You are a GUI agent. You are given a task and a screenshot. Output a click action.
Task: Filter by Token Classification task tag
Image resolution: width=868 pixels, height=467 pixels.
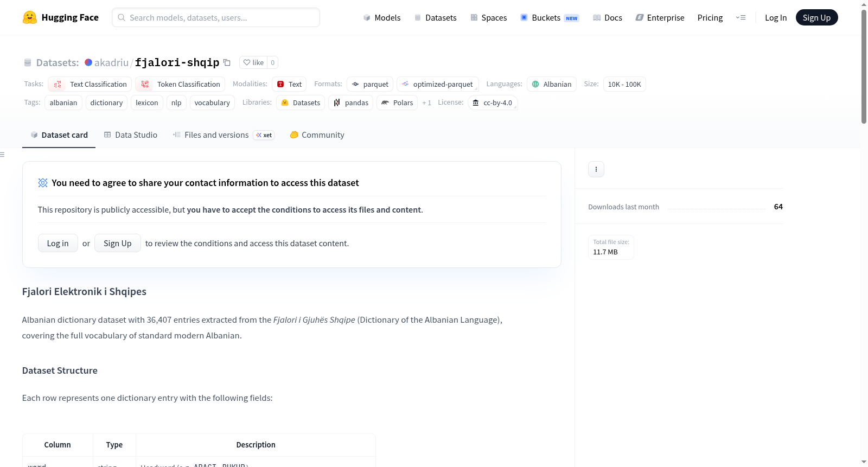click(x=180, y=84)
